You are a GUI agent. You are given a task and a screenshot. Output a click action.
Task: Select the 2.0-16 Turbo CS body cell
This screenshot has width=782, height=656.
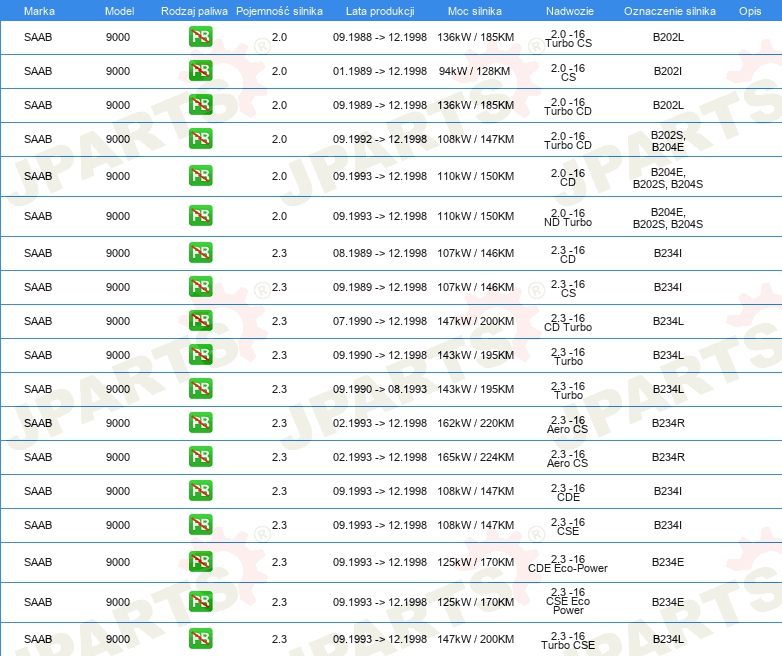click(568, 39)
